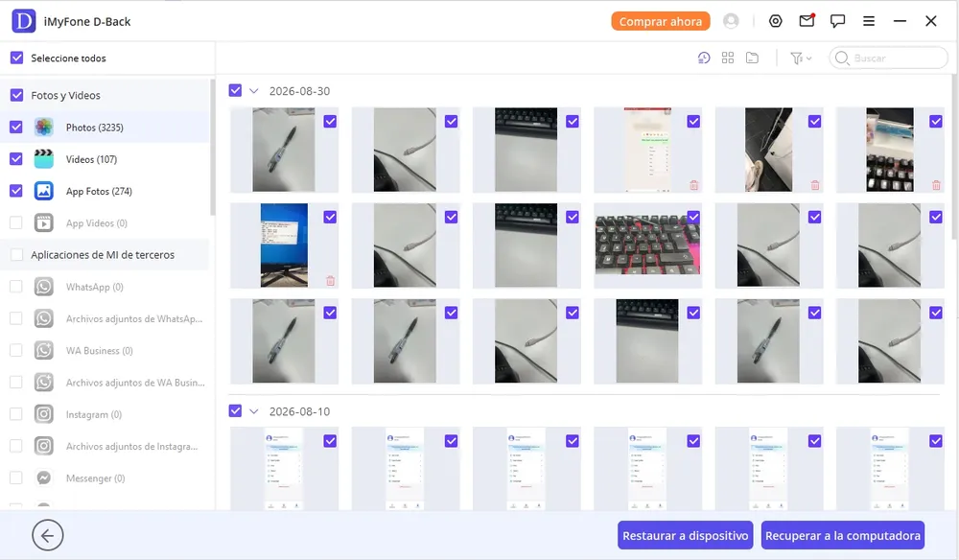This screenshot has height=560, width=959.
Task: Click the Photos app icon in the sidebar
Action: (43, 128)
